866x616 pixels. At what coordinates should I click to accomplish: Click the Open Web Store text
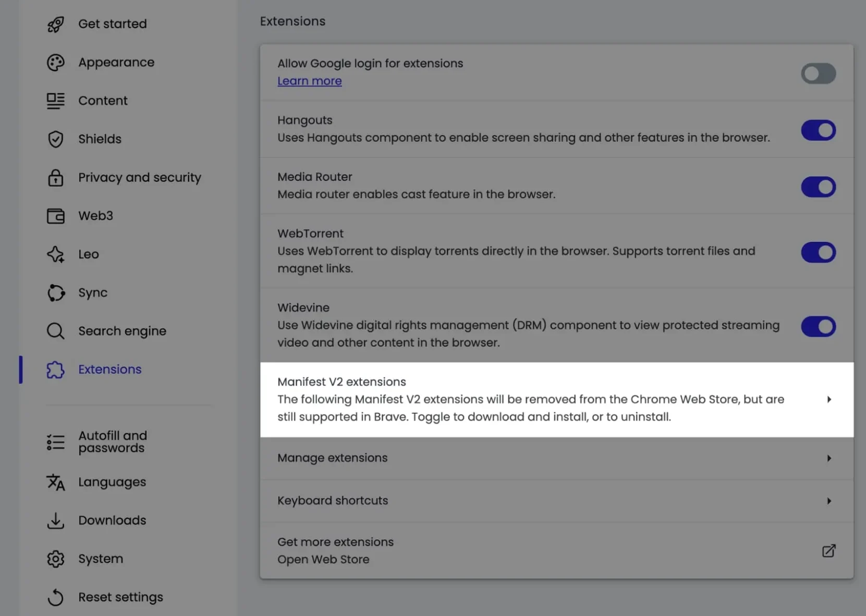click(x=323, y=560)
